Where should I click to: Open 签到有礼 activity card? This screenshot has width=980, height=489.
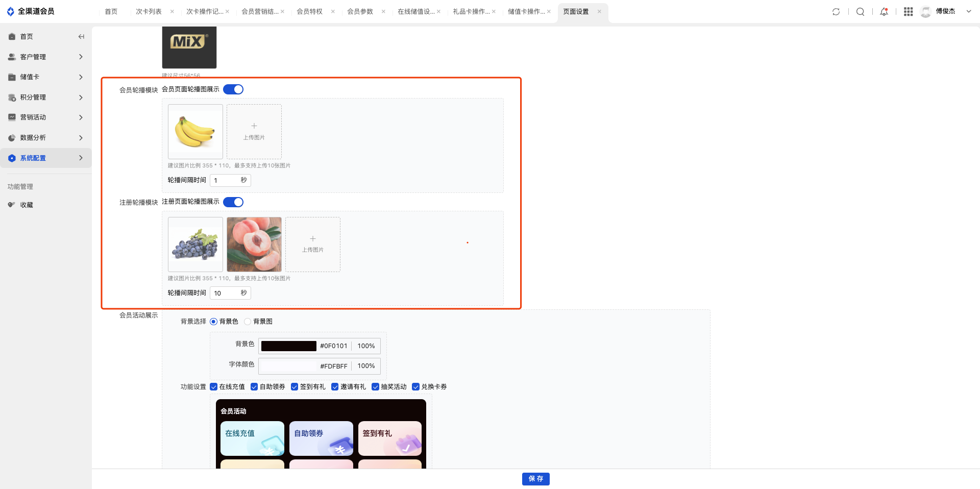click(x=390, y=438)
